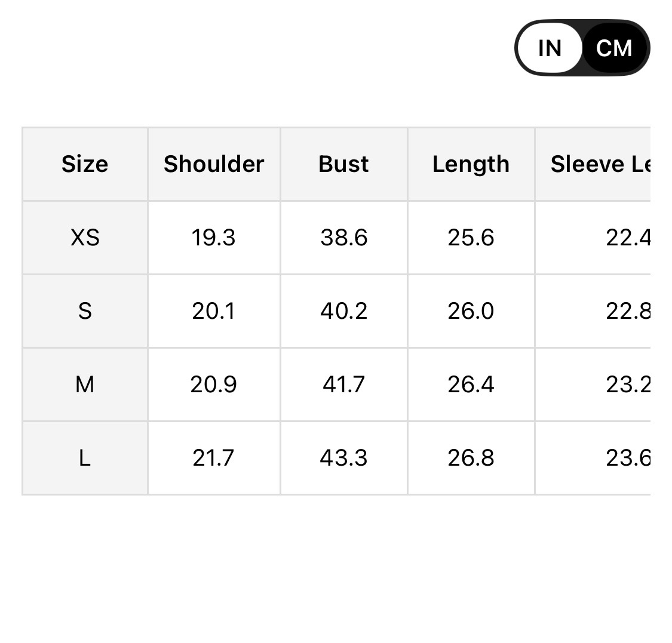The width and height of the screenshot is (672, 643).
Task: Click the L bust value 43.3
Action: 343,458
